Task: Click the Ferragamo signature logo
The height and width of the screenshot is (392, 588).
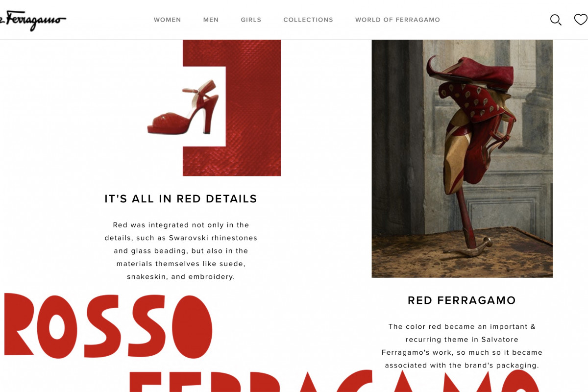Action: pos(33,21)
